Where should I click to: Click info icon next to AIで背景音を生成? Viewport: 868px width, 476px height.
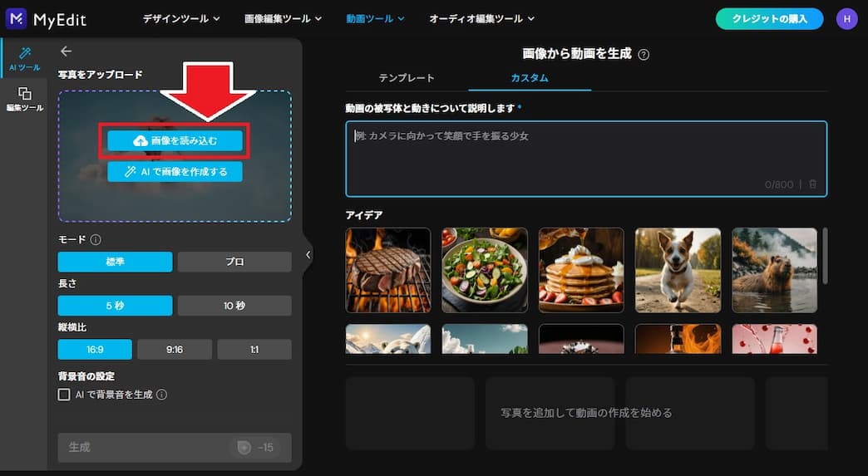162,395
